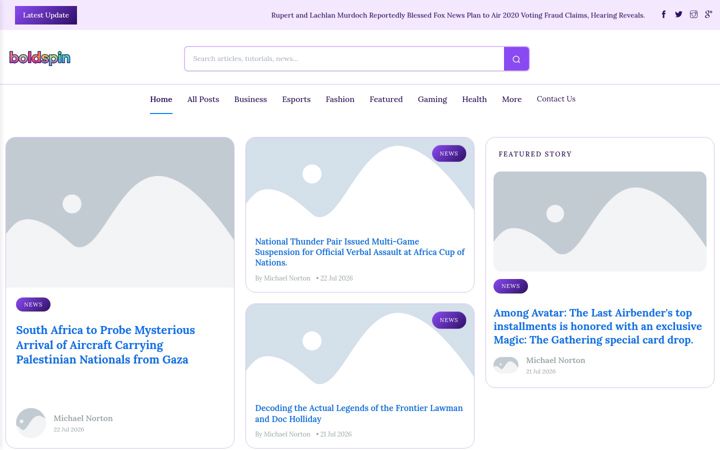720x450 pixels.
Task: Focus the search articles input field
Action: click(344, 59)
